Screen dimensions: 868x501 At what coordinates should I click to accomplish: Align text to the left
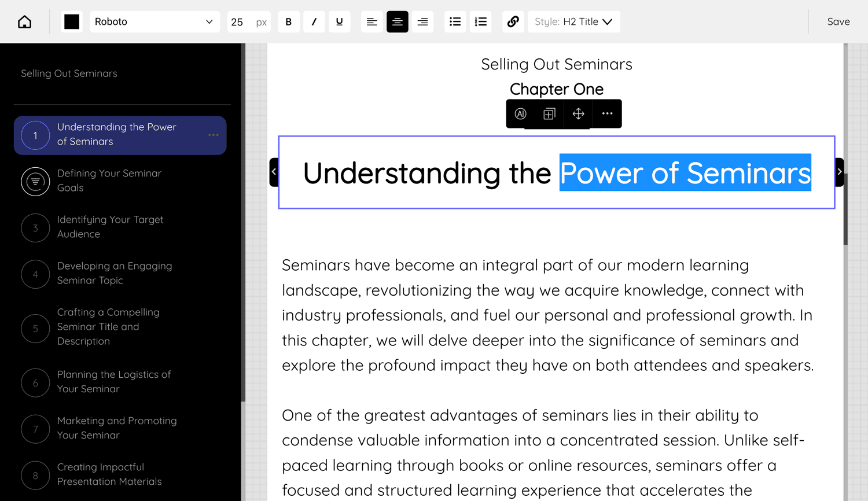coord(372,22)
